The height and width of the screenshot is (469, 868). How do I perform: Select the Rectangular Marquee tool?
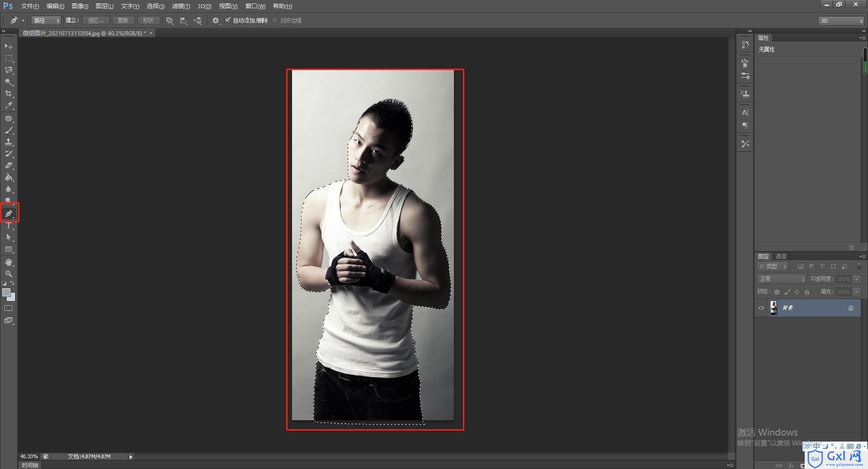[9, 58]
